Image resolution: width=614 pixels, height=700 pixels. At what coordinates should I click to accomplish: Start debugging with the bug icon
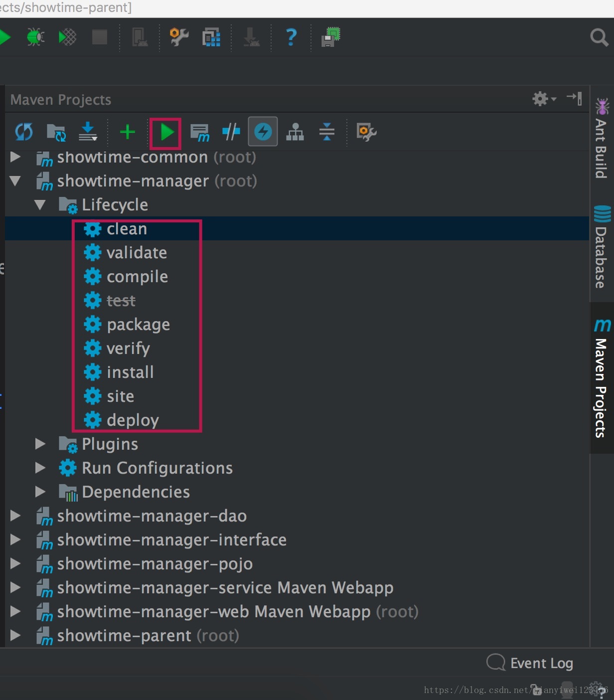tap(35, 37)
